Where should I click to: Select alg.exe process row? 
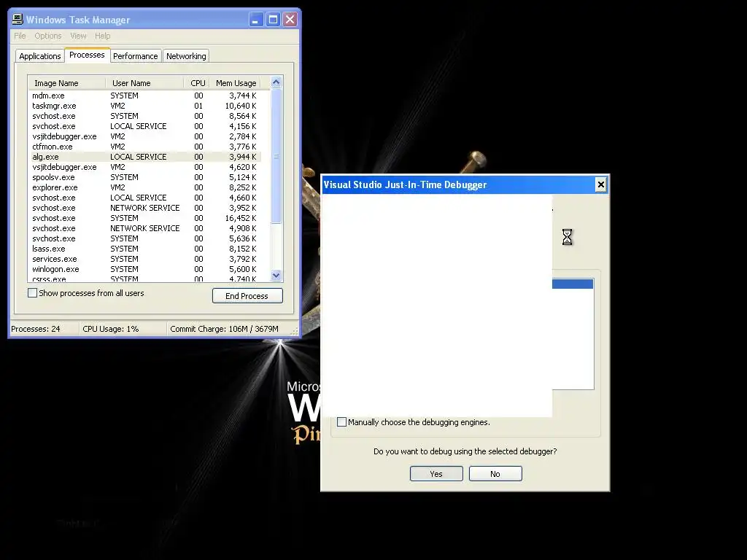[x=145, y=157]
